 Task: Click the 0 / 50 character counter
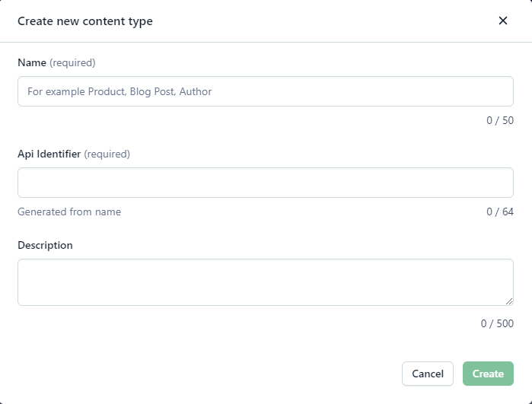500,120
